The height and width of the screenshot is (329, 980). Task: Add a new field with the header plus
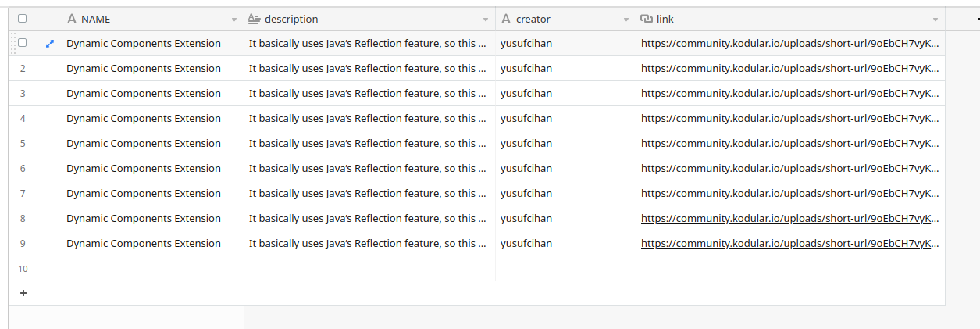coord(977,19)
